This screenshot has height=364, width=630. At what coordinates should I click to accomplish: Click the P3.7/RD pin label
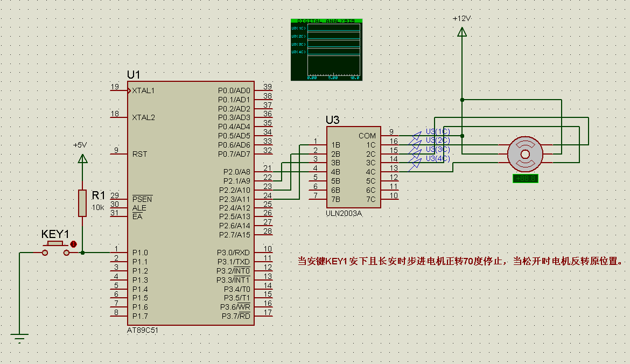[x=236, y=316]
